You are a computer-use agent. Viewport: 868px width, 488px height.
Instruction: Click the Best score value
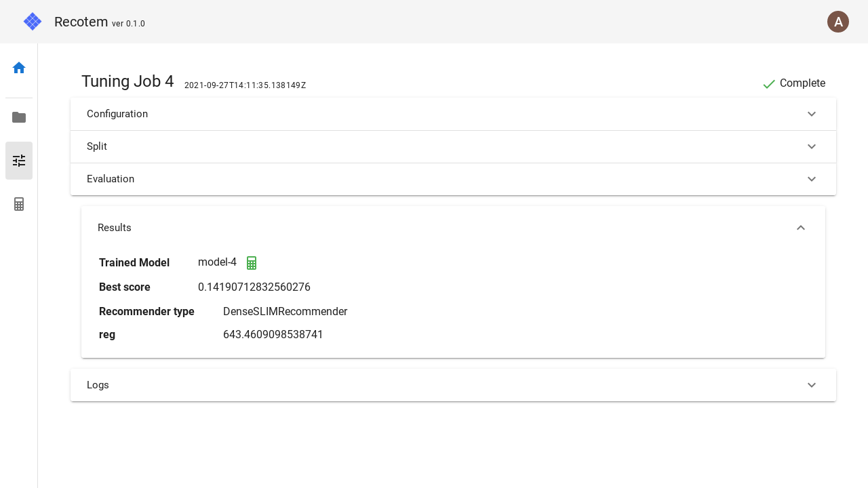(254, 287)
